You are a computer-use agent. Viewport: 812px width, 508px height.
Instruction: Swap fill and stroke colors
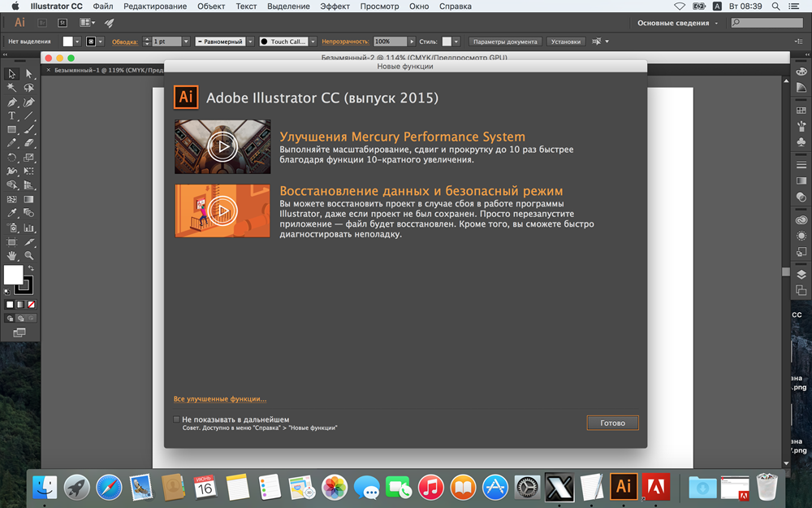(31, 269)
